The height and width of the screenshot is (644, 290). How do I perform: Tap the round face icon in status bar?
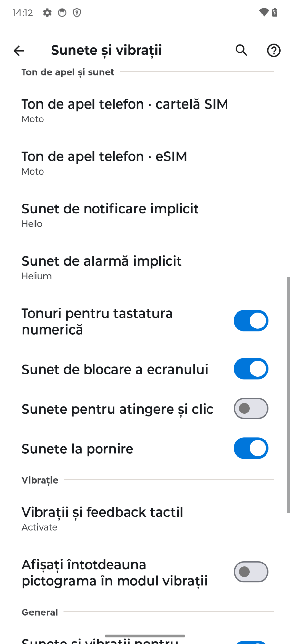pyautogui.click(x=62, y=13)
